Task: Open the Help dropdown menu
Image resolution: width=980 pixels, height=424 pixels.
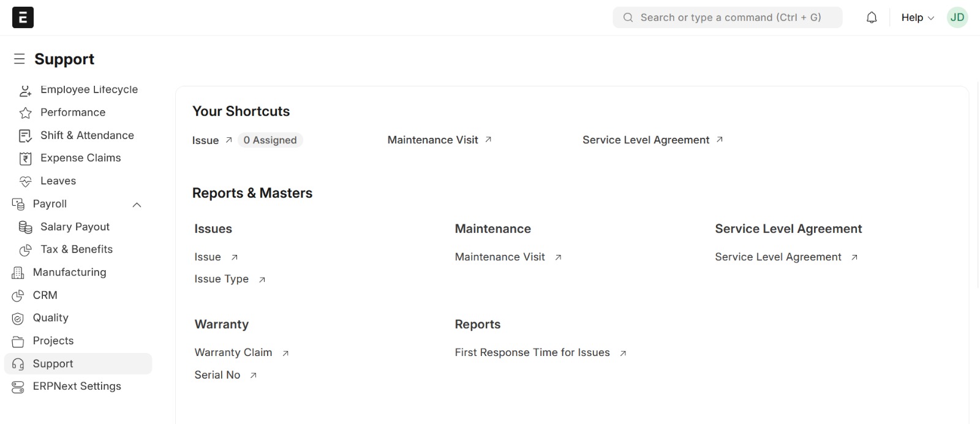Action: coord(917,18)
